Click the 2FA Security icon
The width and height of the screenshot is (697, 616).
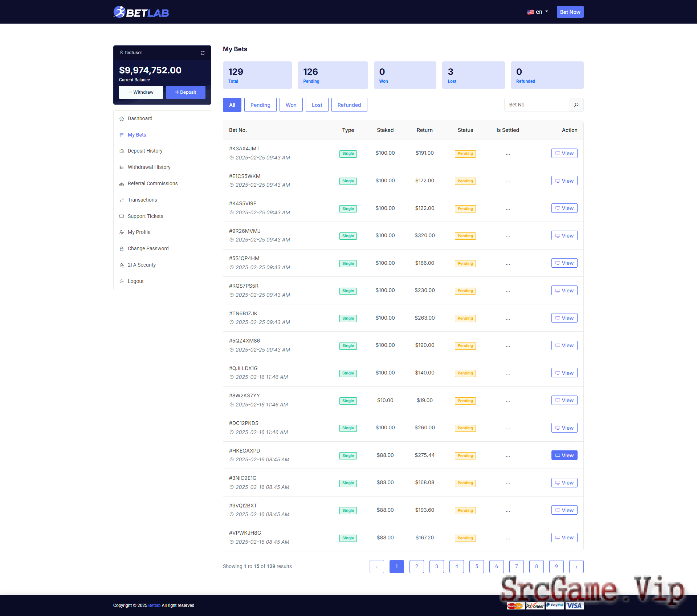tap(122, 265)
